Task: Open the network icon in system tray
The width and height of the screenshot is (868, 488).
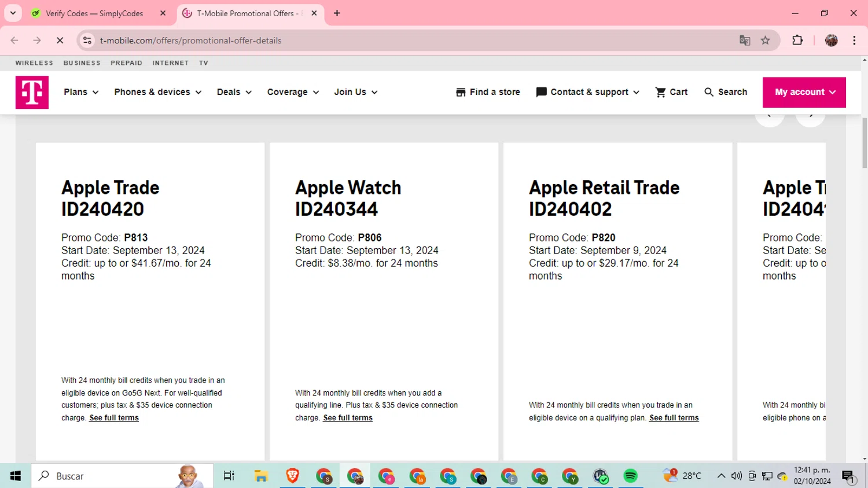Action: click(767, 476)
